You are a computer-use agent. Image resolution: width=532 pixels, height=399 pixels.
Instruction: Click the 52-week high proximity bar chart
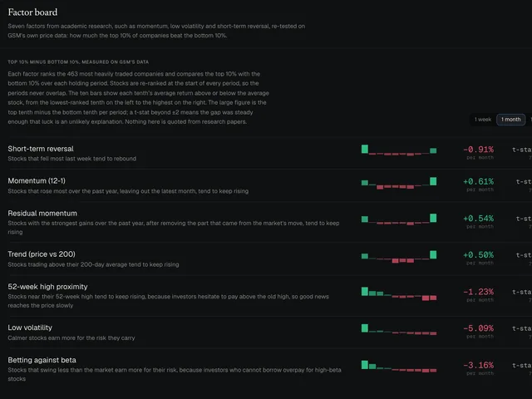click(399, 293)
